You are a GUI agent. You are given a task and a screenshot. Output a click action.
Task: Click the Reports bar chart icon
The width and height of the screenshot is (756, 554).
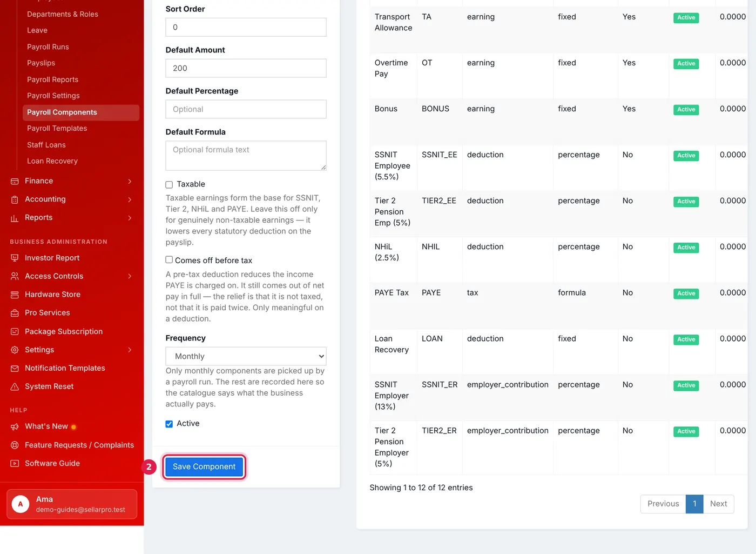tap(15, 218)
